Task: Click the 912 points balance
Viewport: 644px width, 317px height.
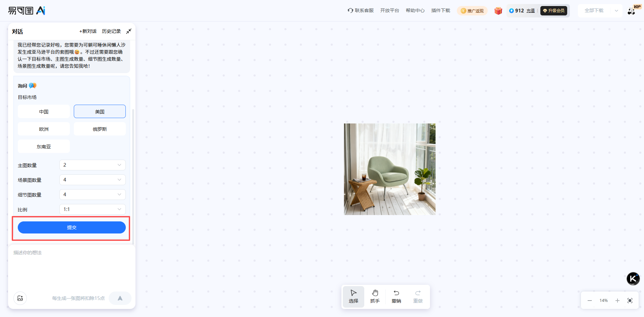Action: click(x=520, y=11)
